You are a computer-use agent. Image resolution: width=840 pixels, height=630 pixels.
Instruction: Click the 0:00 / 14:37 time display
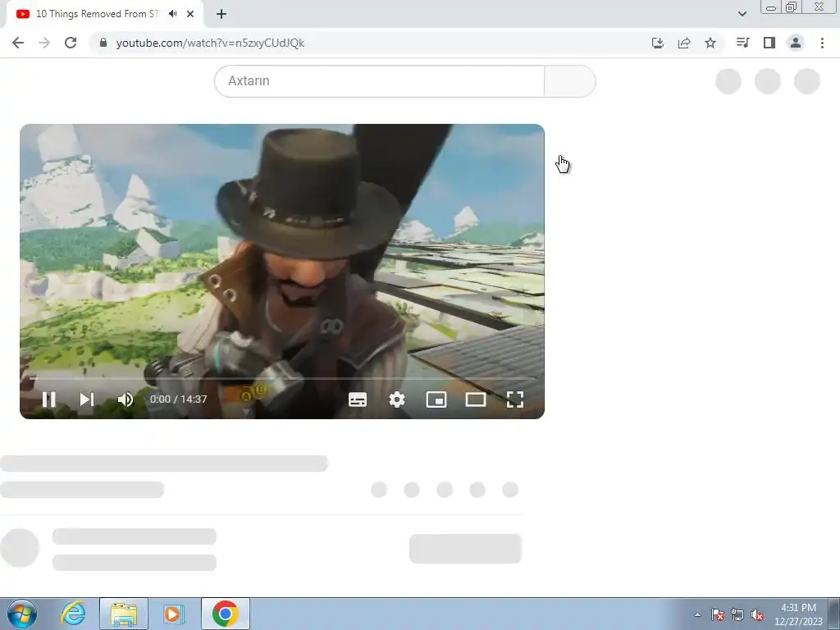(x=178, y=399)
